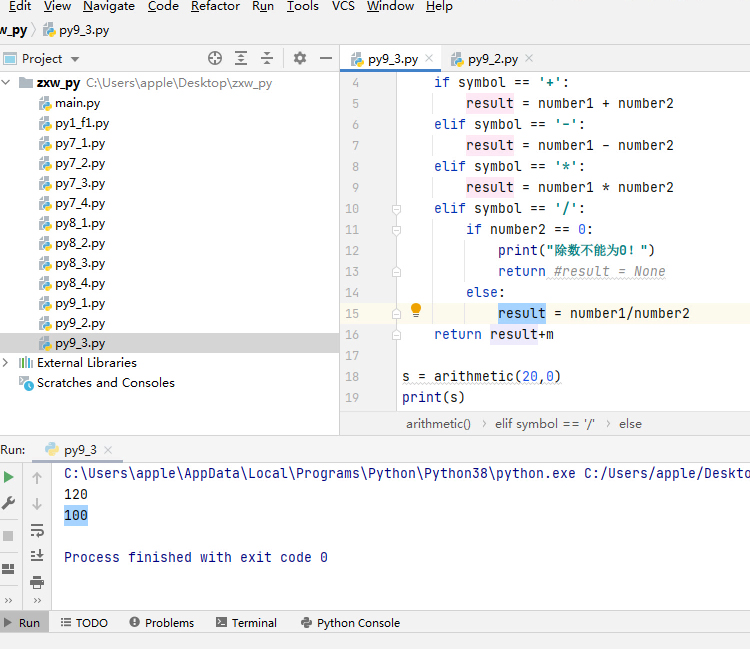The image size is (750, 649).
Task: Close the py9_3.py editor tab
Action: coord(429,58)
